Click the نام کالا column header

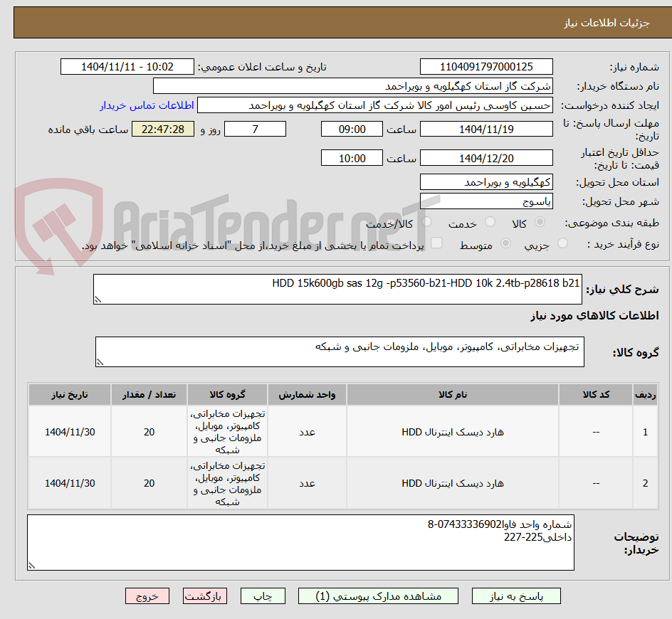pyautogui.click(x=453, y=395)
